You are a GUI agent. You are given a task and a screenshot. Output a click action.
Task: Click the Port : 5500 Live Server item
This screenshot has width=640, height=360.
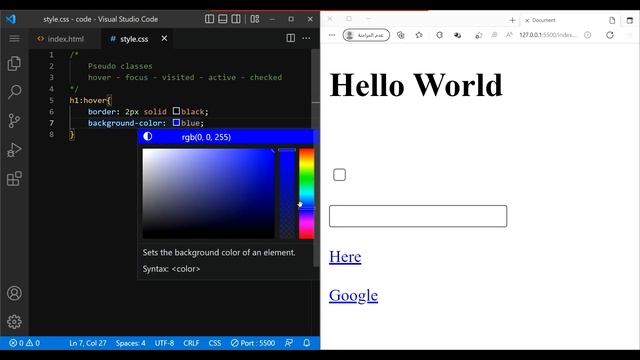click(x=253, y=343)
